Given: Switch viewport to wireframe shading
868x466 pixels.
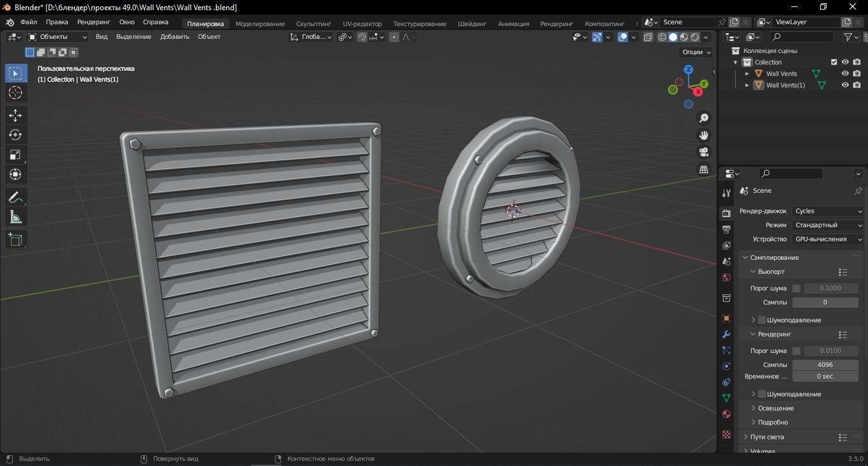Looking at the screenshot, I should click(x=662, y=37).
